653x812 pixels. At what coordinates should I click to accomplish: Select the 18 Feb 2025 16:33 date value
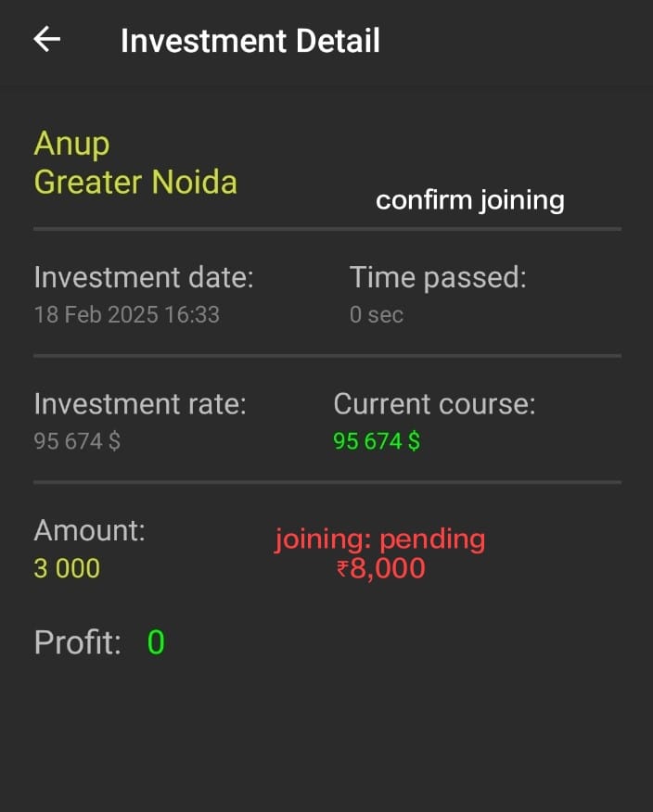pyautogui.click(x=126, y=314)
